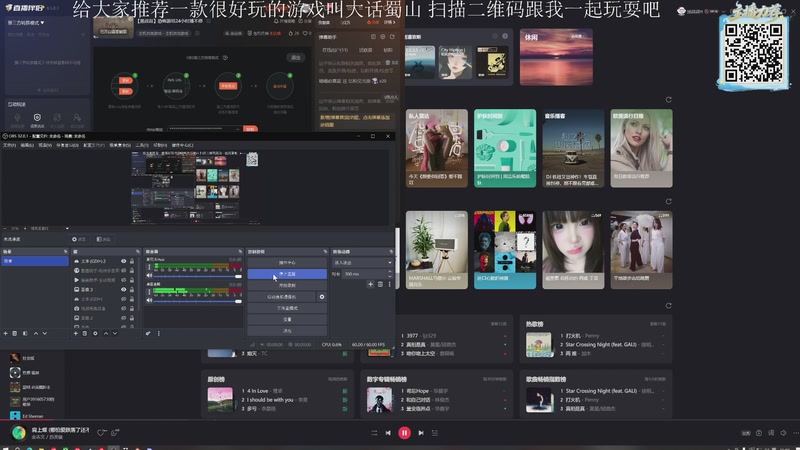Delete selected source with sources trash icon
This screenshot has height=450, width=800.
click(x=85, y=334)
